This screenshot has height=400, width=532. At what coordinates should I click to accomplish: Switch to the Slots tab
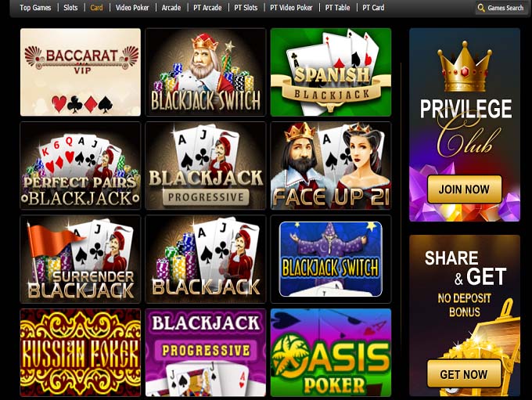tap(70, 8)
